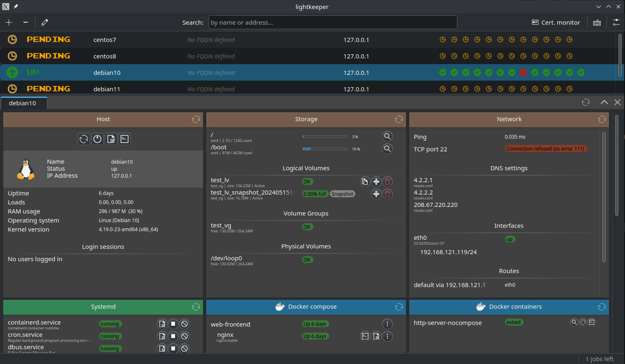Image resolution: width=625 pixels, height=364 pixels.
Task: Stop dbus.service
Action: (x=173, y=348)
